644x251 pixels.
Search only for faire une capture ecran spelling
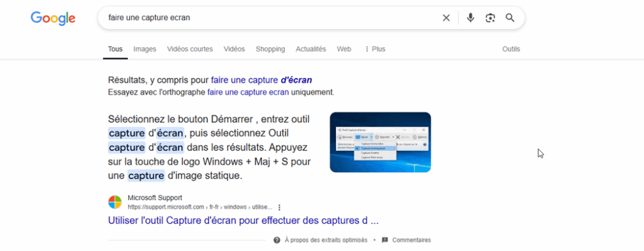point(248,92)
